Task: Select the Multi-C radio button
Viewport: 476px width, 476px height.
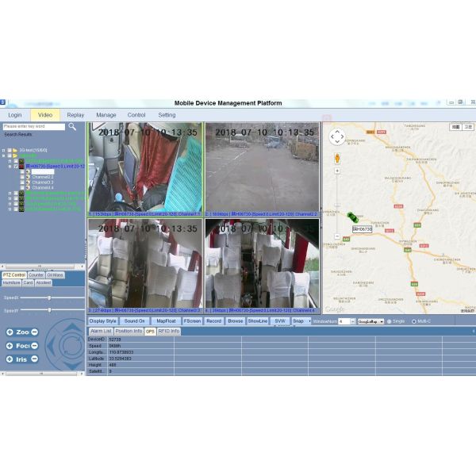Action: [413, 321]
